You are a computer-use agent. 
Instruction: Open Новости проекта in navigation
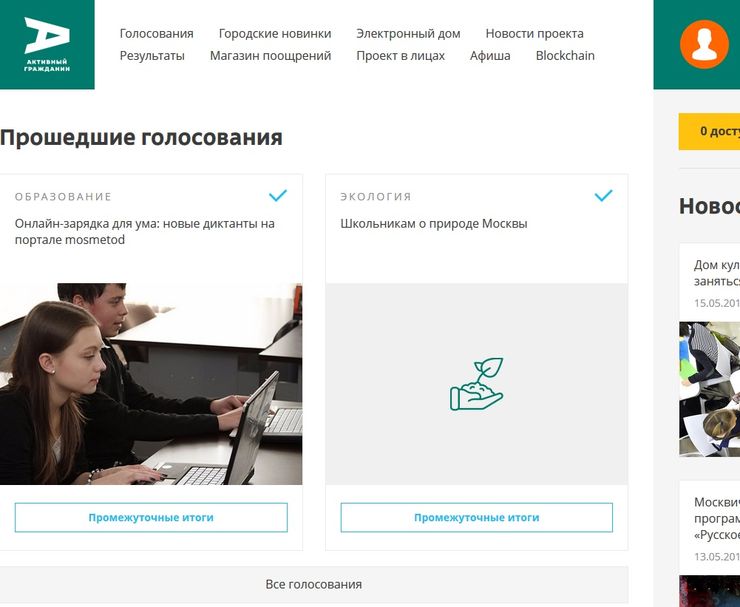pos(535,34)
